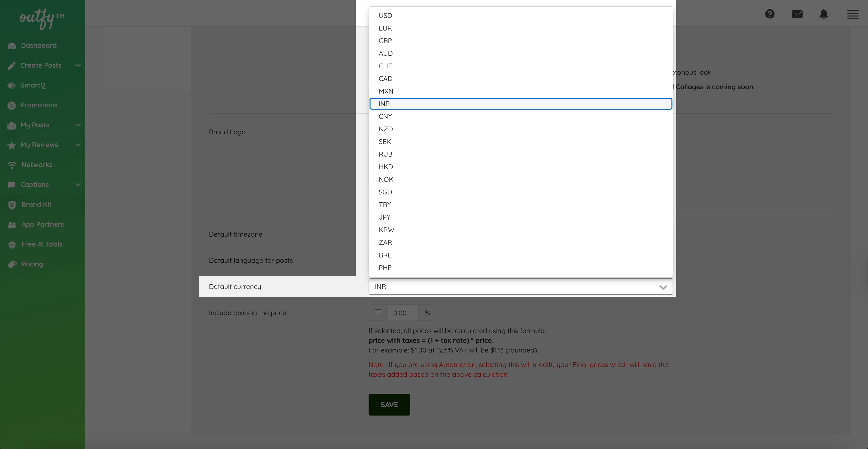This screenshot has height=449, width=868.
Task: Expand the My Reviews submenu chevron
Action: [78, 145]
